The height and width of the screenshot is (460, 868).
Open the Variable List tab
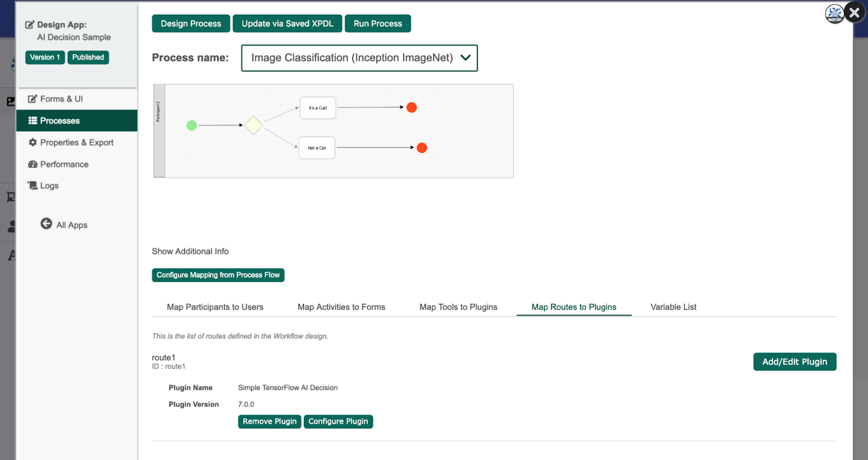tap(673, 307)
